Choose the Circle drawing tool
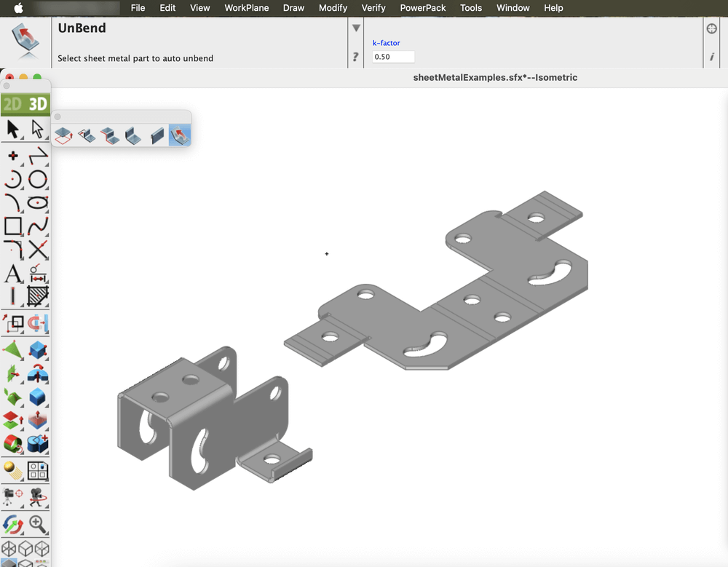This screenshot has height=567, width=728. click(x=38, y=179)
